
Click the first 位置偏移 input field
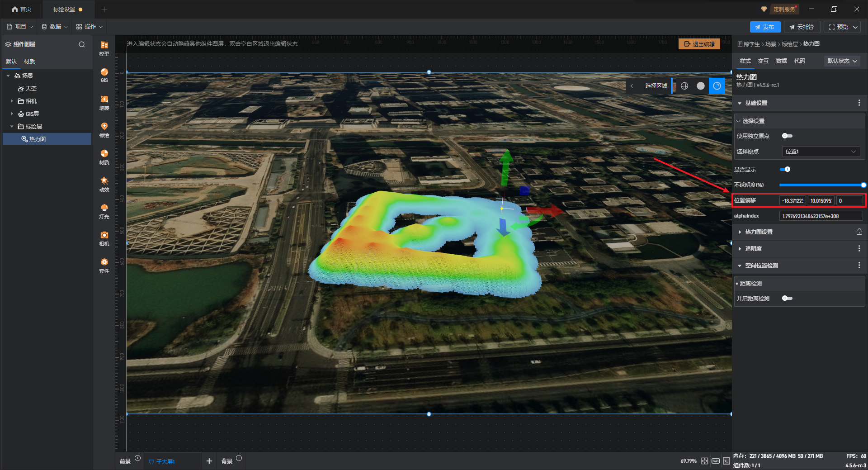793,201
